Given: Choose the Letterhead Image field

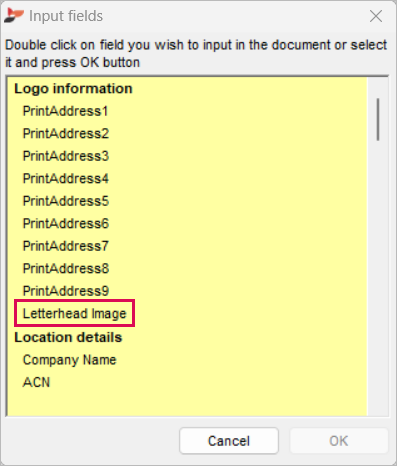Looking at the screenshot, I should 74,314.
